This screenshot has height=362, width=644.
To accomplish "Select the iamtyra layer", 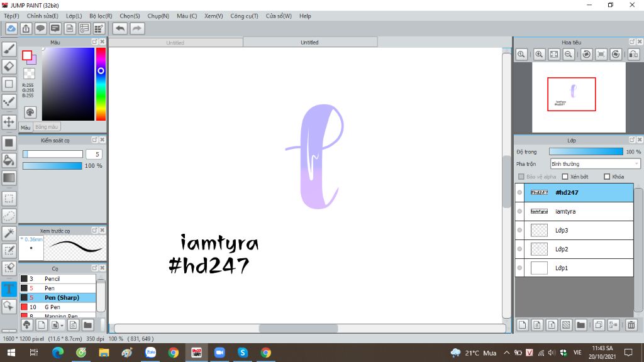I will (x=579, y=211).
